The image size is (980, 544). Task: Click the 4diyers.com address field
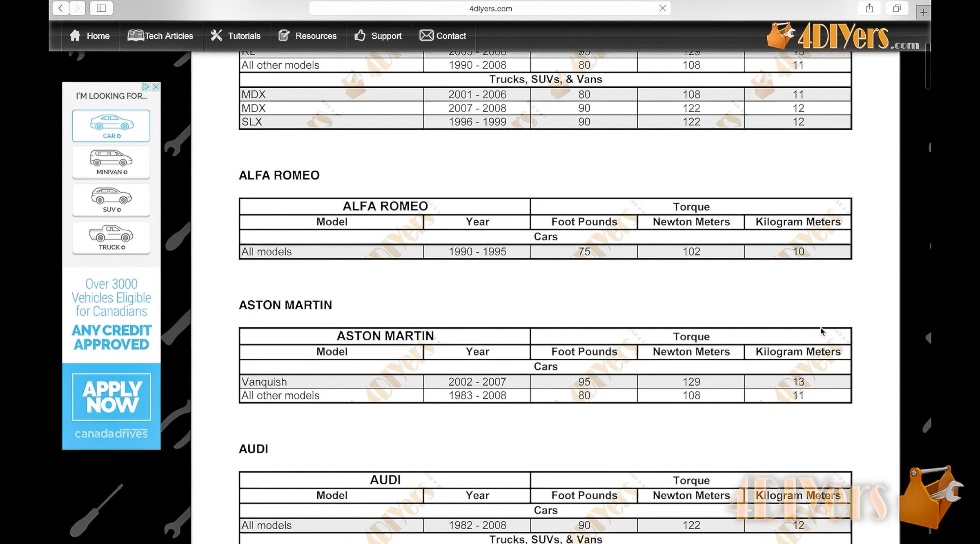tap(490, 9)
